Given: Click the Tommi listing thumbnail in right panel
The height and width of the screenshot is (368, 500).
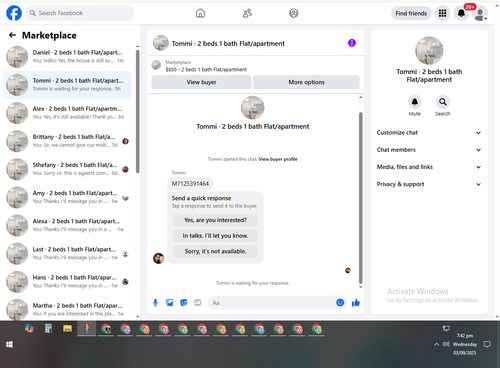Looking at the screenshot, I should (x=429, y=50).
